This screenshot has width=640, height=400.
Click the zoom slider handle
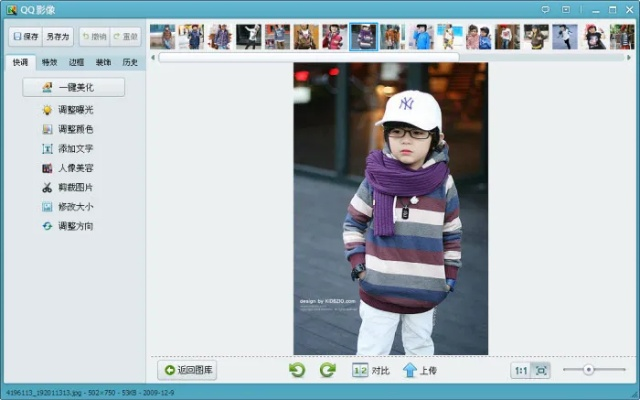589,370
